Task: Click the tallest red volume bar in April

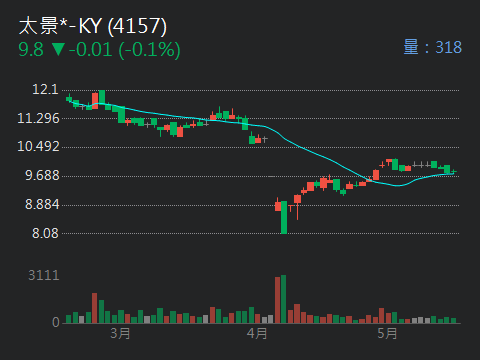Action: tap(277, 300)
